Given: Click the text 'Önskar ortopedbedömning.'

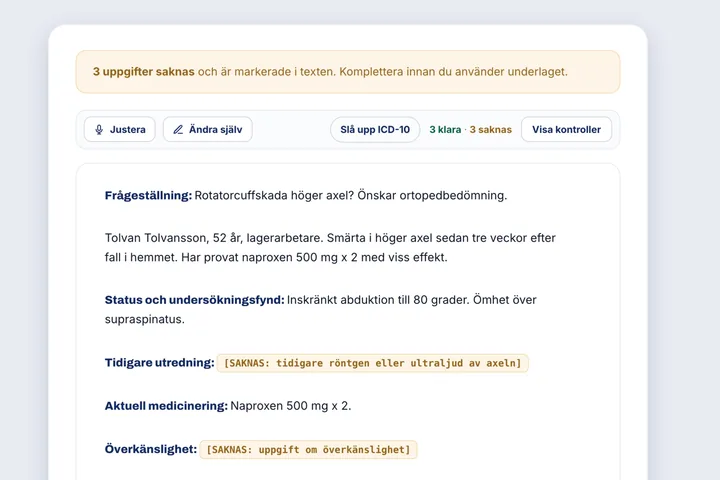Looking at the screenshot, I should 432,196.
